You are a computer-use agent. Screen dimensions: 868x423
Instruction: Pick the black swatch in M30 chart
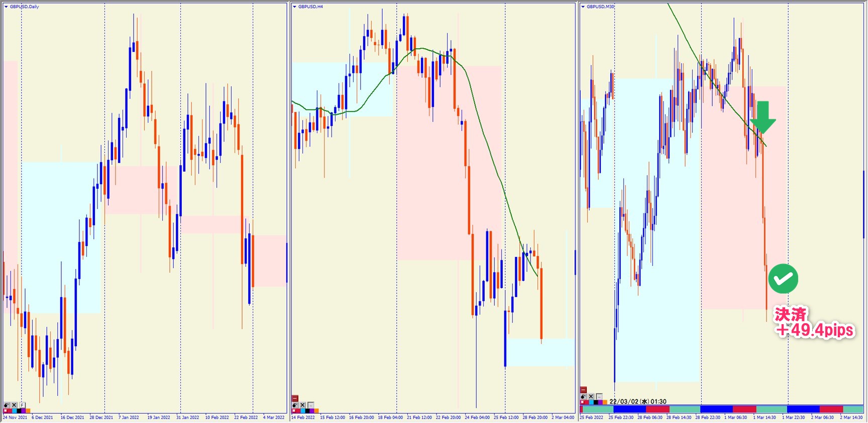pos(596,402)
